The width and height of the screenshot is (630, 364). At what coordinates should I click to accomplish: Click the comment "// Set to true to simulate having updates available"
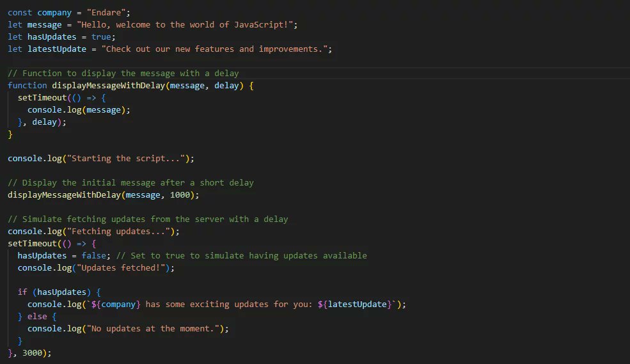tap(242, 255)
